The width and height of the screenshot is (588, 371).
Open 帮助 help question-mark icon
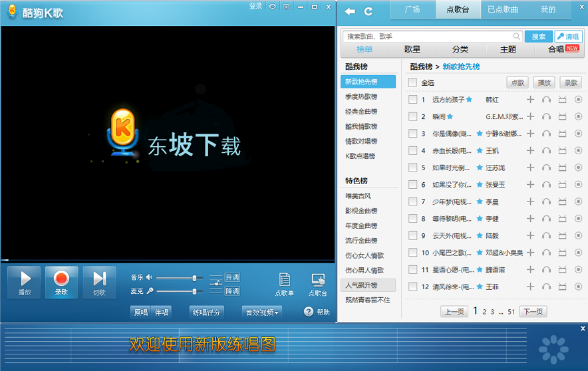tap(308, 311)
